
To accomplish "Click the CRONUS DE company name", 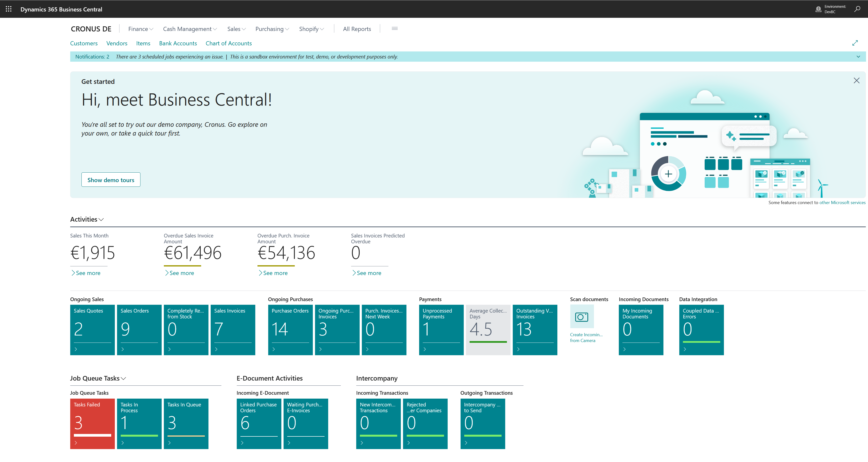I will click(91, 29).
